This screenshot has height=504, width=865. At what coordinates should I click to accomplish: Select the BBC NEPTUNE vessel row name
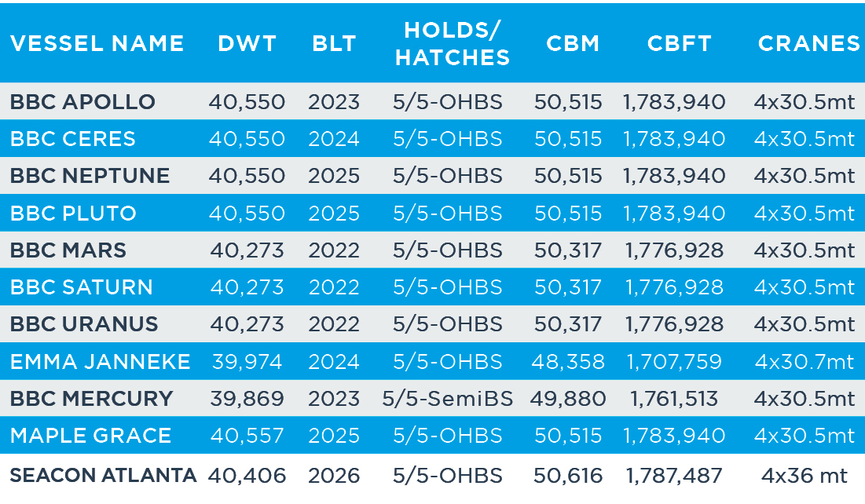(x=90, y=176)
